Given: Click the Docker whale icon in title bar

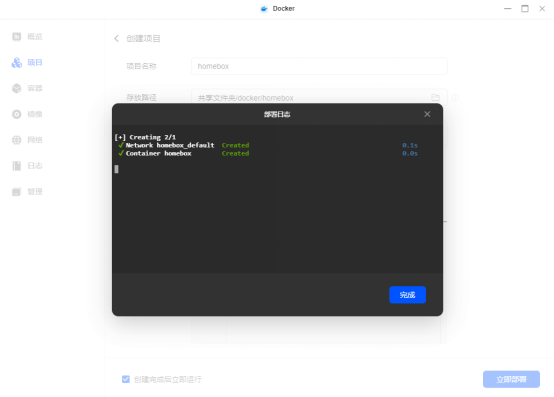Looking at the screenshot, I should (x=264, y=8).
